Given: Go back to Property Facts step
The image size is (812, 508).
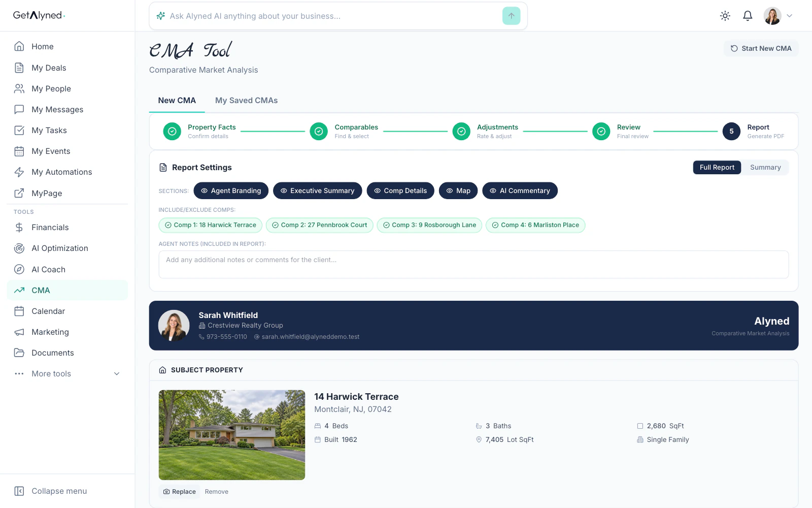Looking at the screenshot, I should [x=199, y=131].
